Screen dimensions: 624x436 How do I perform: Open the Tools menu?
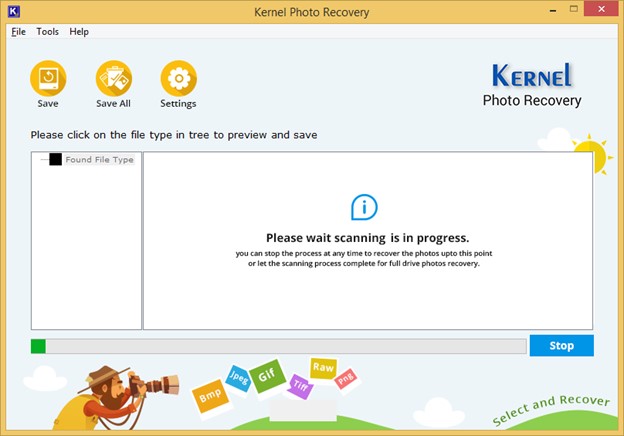[47, 31]
